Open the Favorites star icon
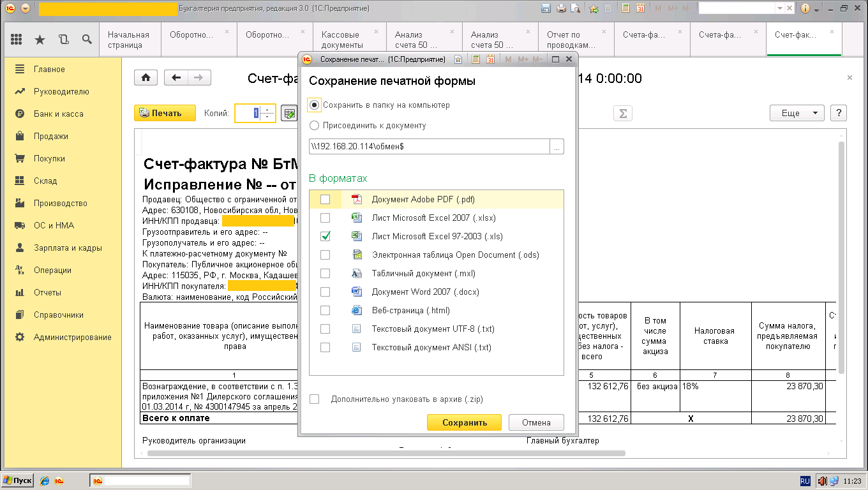 tap(40, 40)
